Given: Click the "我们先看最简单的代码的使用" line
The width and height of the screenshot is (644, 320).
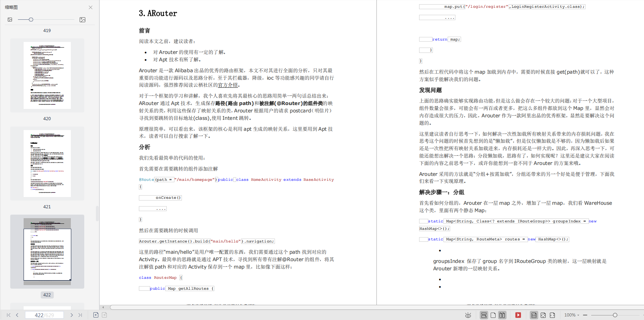Looking at the screenshot, I should [x=172, y=158].
